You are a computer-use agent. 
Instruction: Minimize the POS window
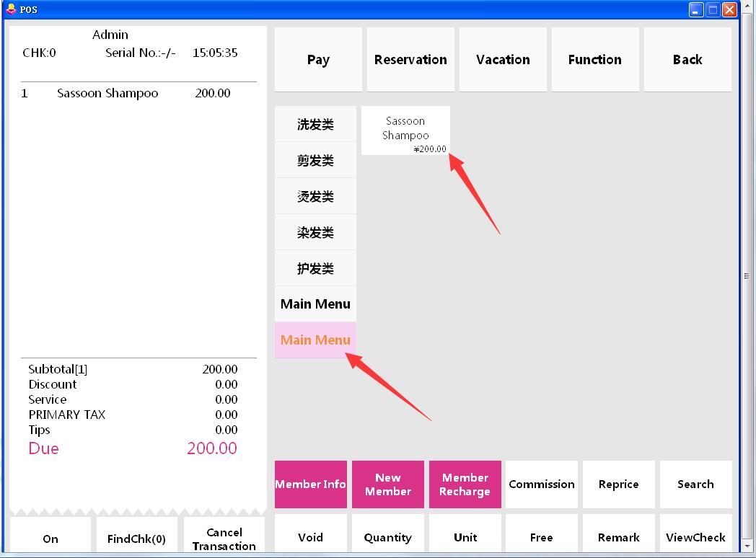(x=696, y=9)
